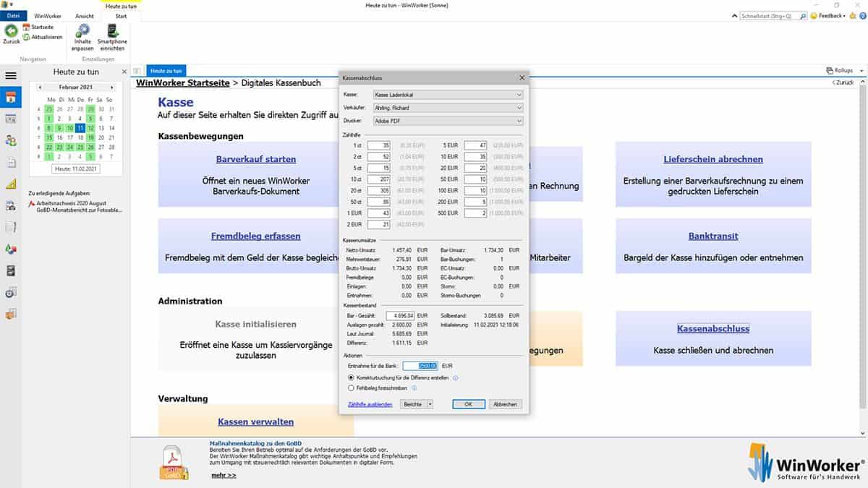Screen dimensions: 868x488
Task: Open the Drucker dropdown
Action: click(x=519, y=121)
